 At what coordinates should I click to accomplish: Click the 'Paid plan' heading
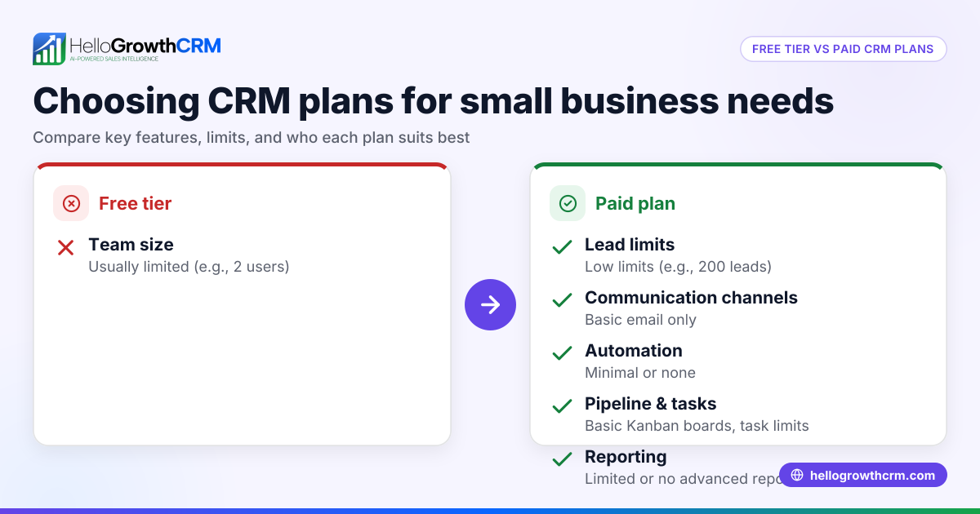635,203
